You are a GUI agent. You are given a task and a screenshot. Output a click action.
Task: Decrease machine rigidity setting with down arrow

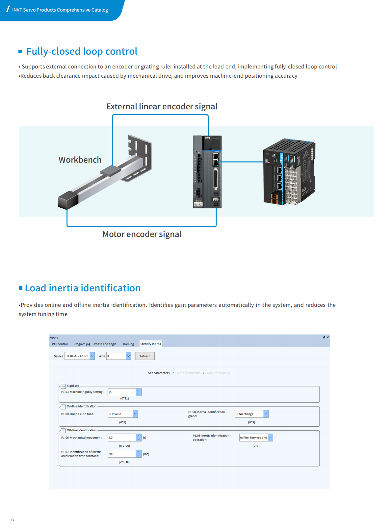tap(139, 394)
